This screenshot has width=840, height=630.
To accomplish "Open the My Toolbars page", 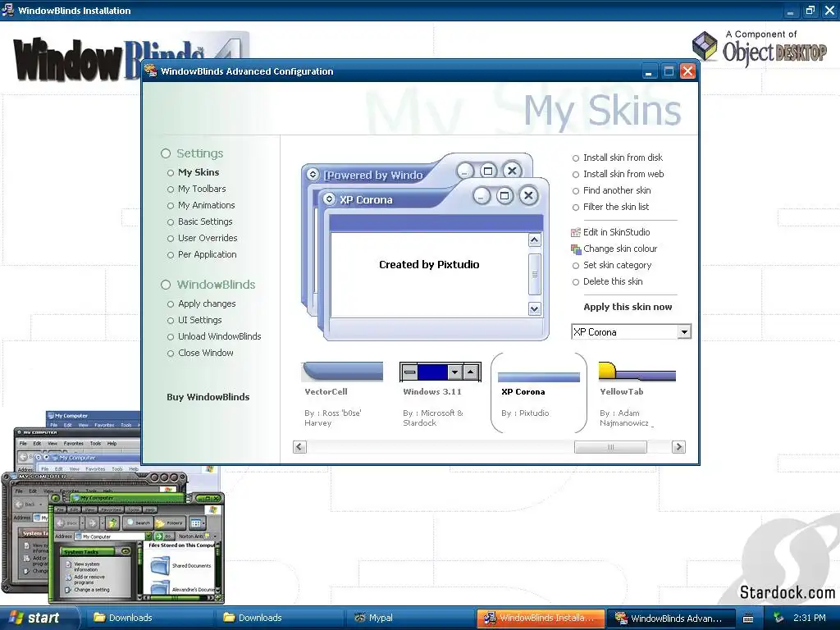I will [x=197, y=189].
